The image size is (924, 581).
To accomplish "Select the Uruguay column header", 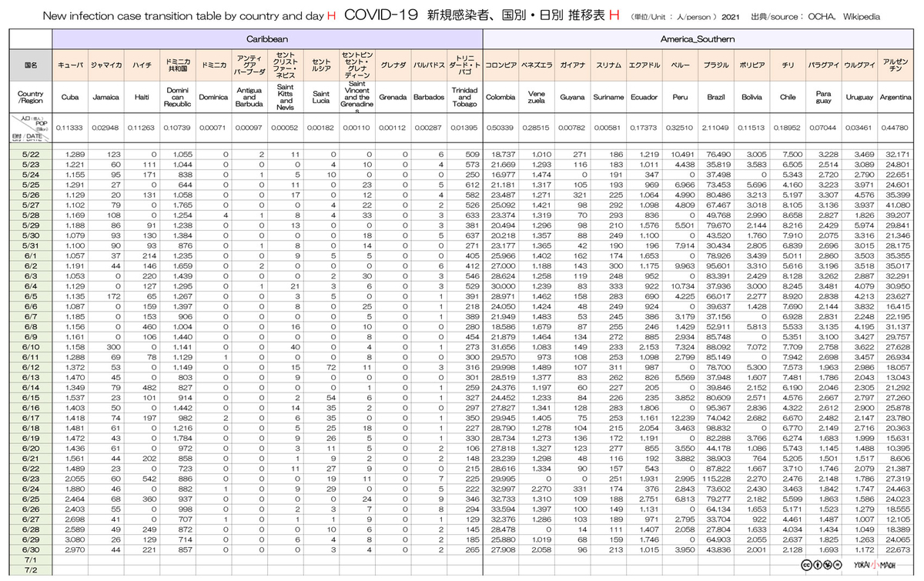I will pos(859,97).
